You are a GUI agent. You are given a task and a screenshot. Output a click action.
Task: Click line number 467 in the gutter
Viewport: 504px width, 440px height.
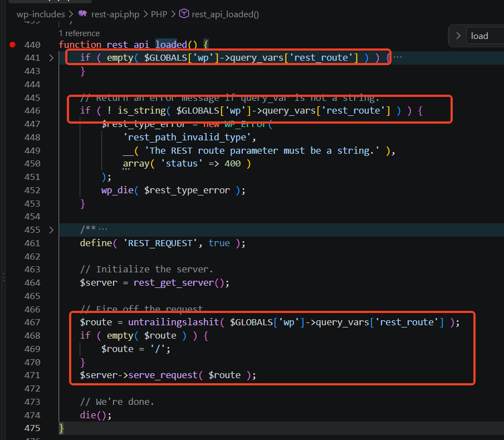point(32,322)
